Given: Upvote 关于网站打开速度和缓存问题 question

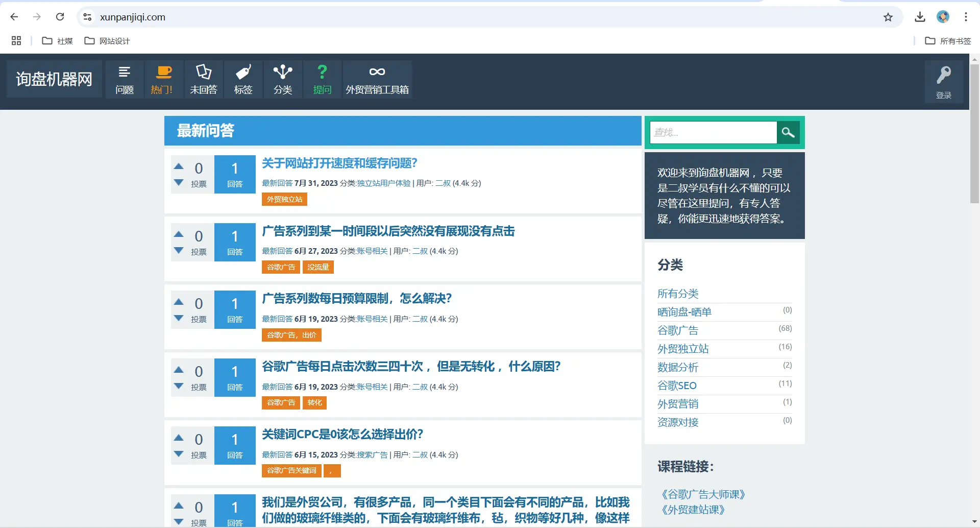Looking at the screenshot, I should (x=179, y=166).
